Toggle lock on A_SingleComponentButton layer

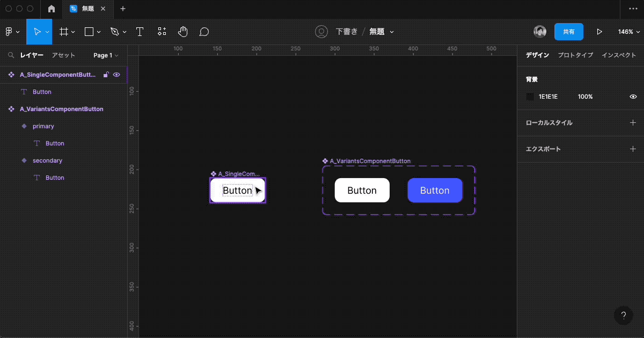(106, 75)
